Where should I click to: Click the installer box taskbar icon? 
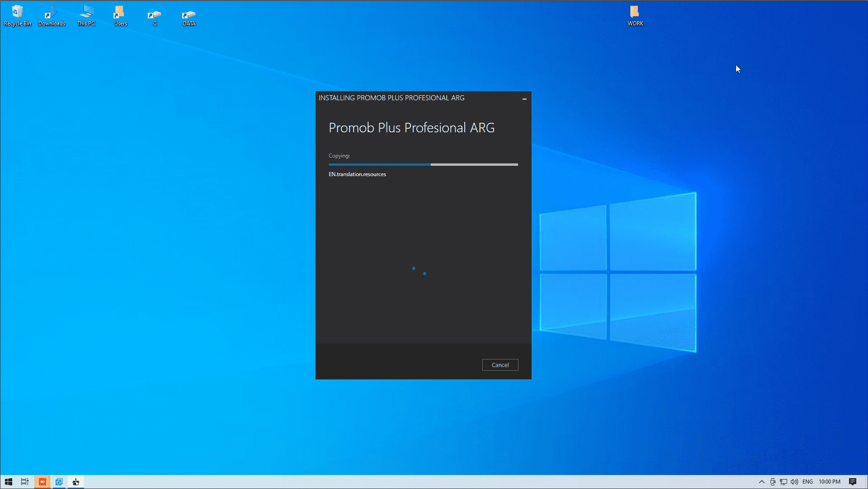click(76, 482)
